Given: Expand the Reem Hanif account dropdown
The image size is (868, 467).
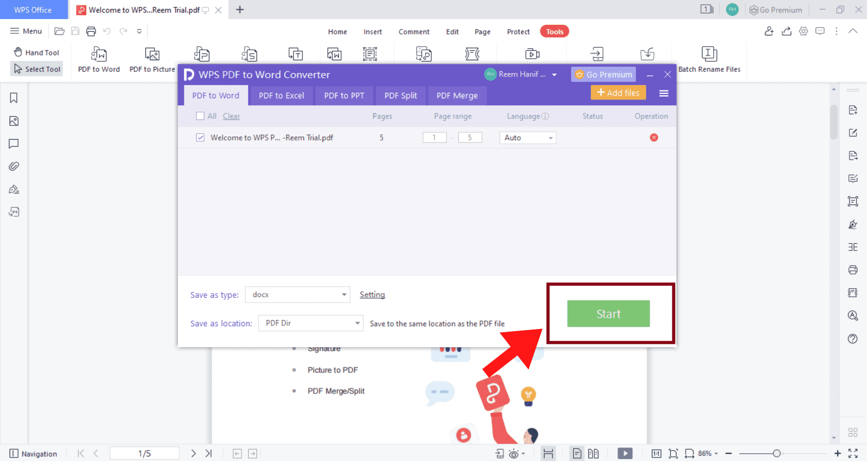Looking at the screenshot, I should pyautogui.click(x=555, y=75).
